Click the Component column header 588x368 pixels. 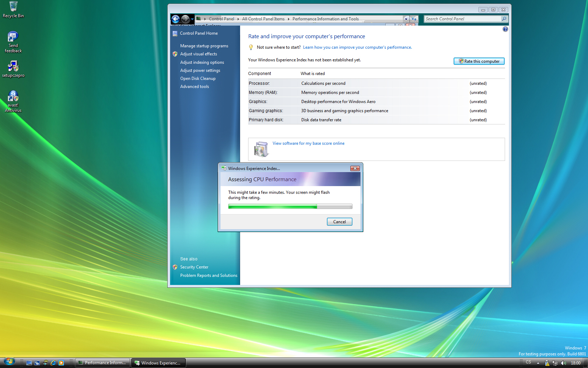(260, 74)
